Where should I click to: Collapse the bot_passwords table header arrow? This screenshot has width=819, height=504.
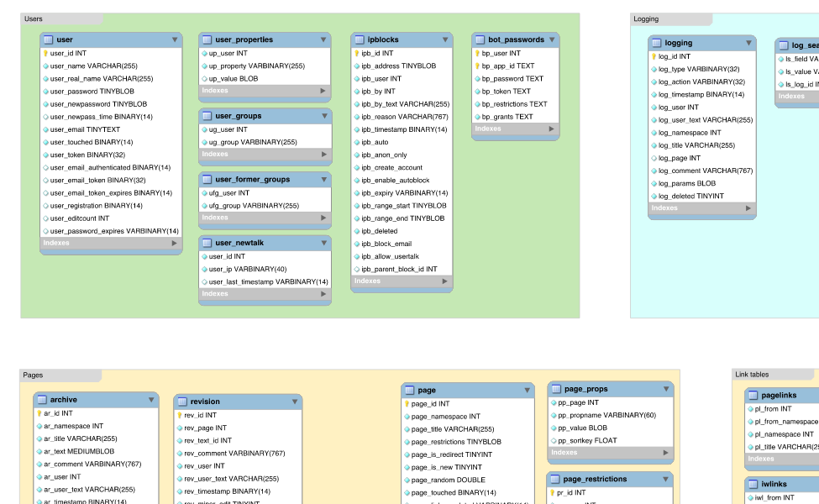click(x=552, y=39)
